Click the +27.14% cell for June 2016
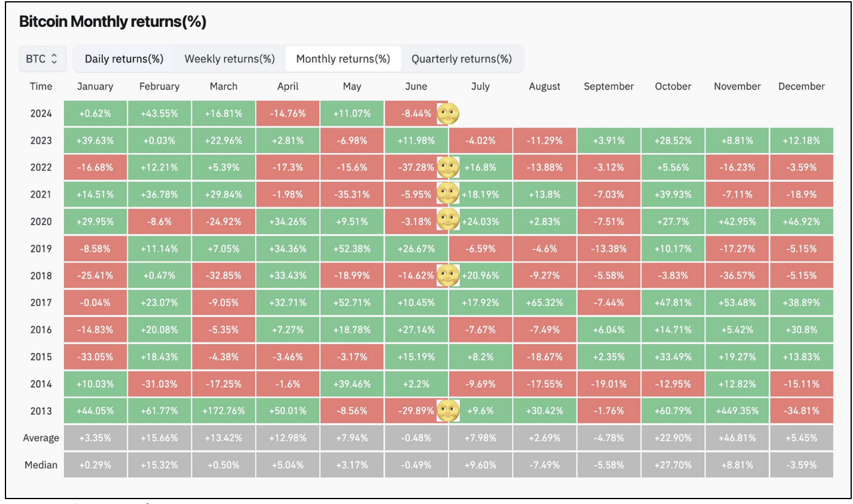This screenshot has width=853, height=504. tap(416, 330)
